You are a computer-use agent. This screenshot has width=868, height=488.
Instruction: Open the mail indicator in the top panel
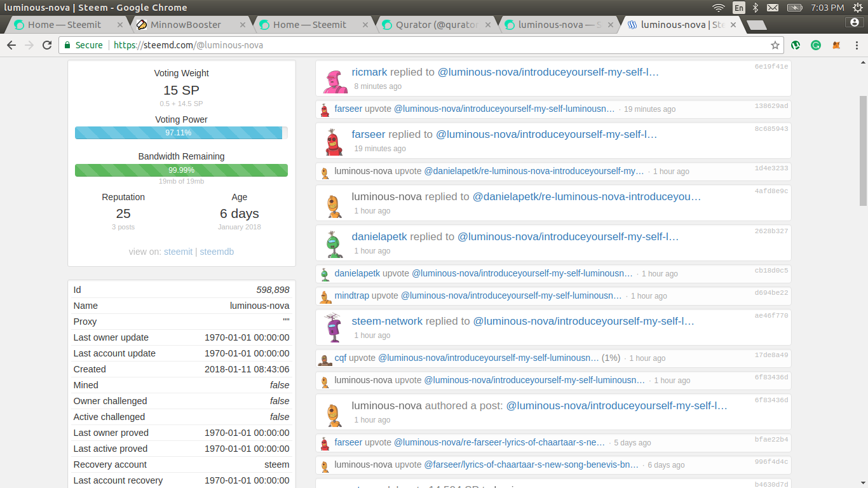pyautogui.click(x=772, y=8)
